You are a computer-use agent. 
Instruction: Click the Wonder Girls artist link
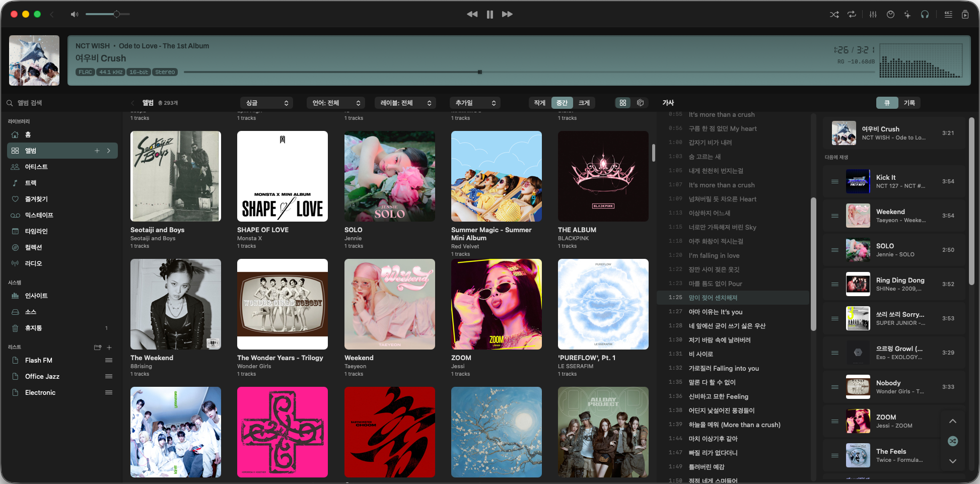pos(254,366)
